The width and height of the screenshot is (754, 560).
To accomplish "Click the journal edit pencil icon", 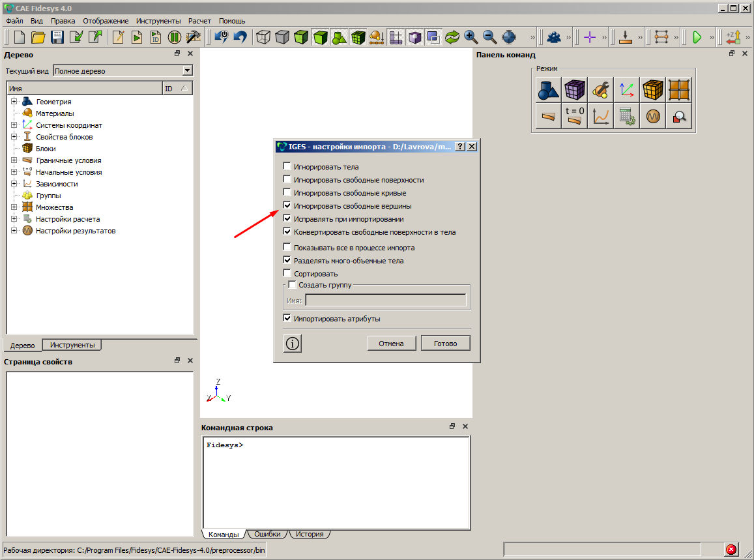I will [119, 37].
